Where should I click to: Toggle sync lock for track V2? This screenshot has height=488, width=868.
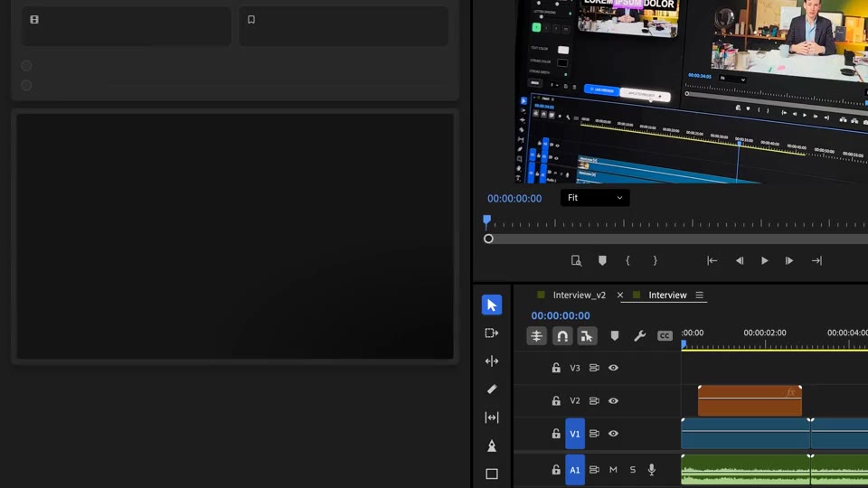[x=594, y=400]
